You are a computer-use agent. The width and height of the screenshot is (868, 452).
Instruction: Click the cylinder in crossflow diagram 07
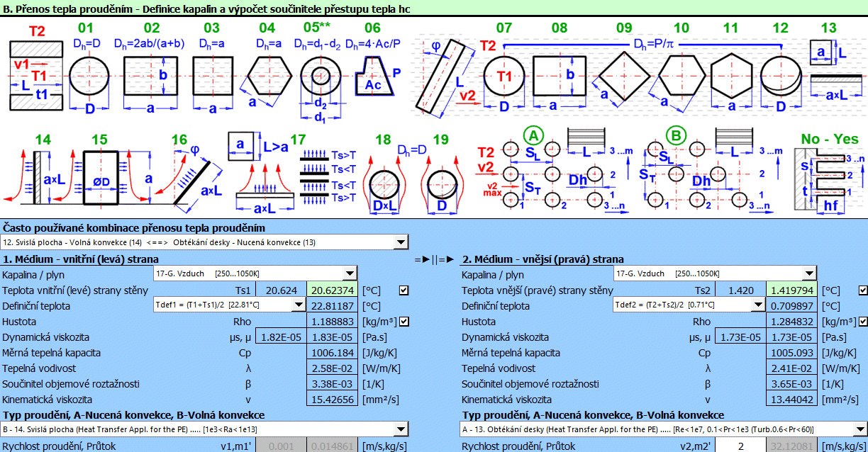(504, 77)
